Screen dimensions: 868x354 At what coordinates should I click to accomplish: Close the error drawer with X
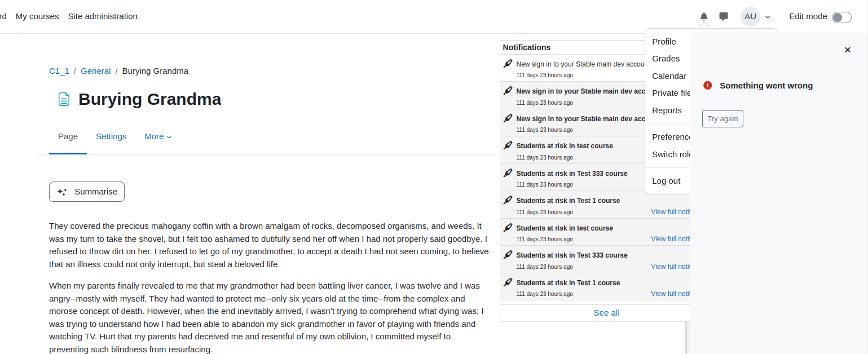pyautogui.click(x=847, y=50)
